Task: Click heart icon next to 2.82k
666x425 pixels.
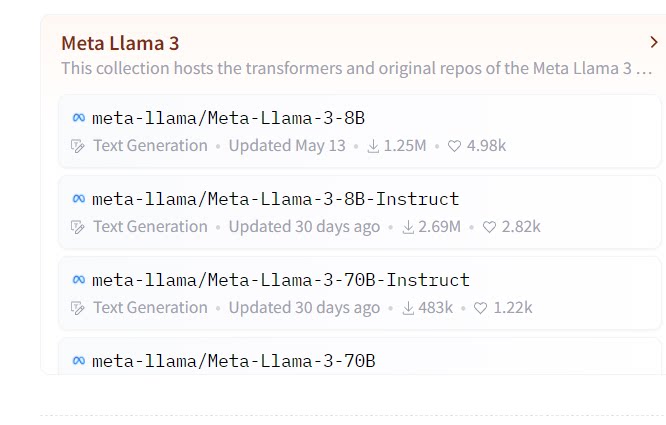Action: (489, 227)
